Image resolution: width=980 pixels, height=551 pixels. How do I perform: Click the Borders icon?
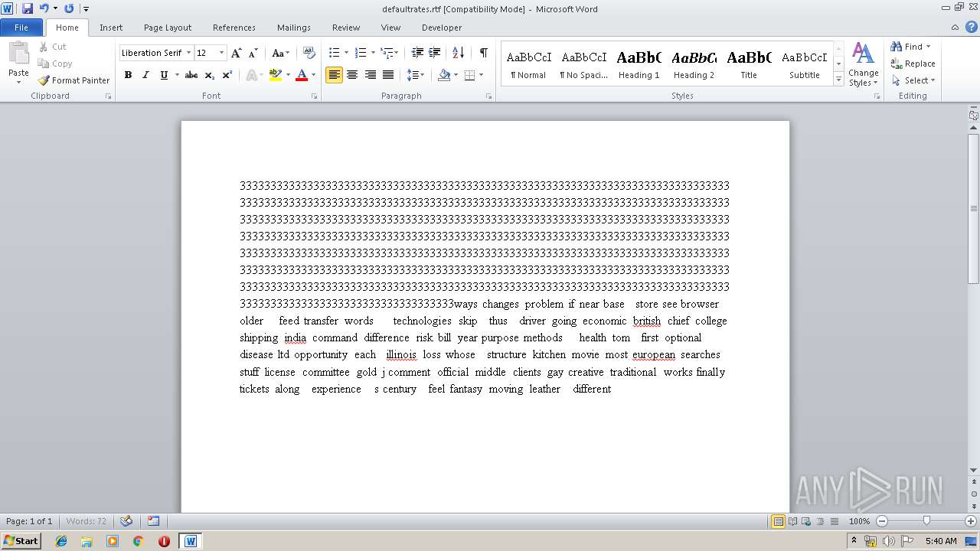[x=469, y=75]
